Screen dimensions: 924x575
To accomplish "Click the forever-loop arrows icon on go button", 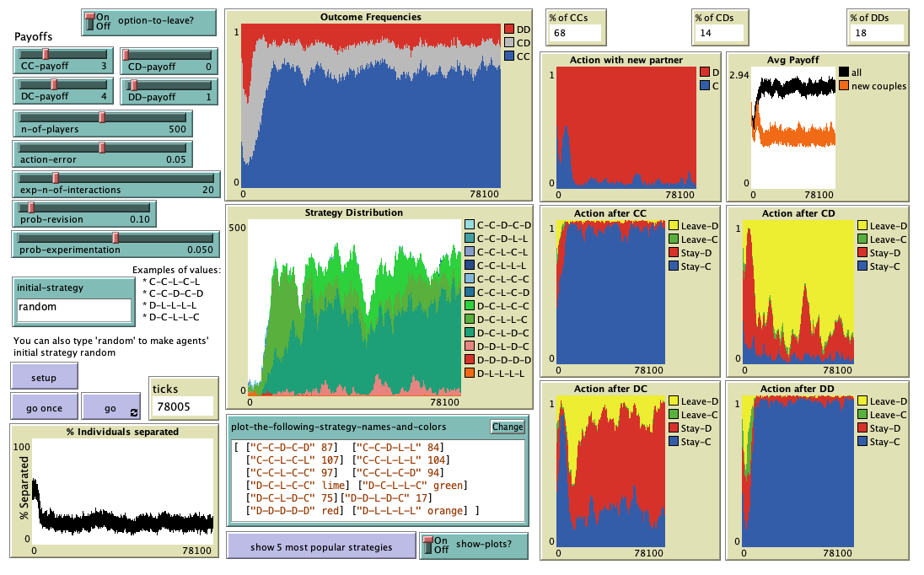I will (133, 412).
